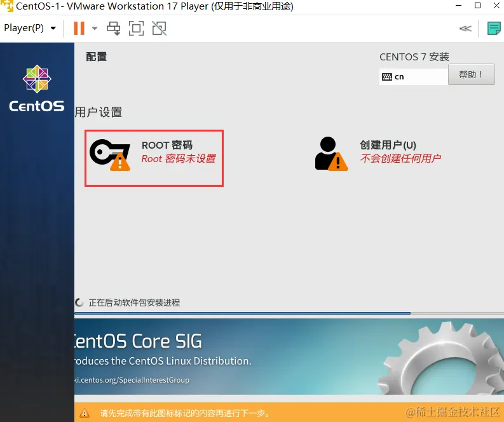The height and width of the screenshot is (422, 504).
Task: Click the VMware icon in title bar
Action: tap(7, 6)
